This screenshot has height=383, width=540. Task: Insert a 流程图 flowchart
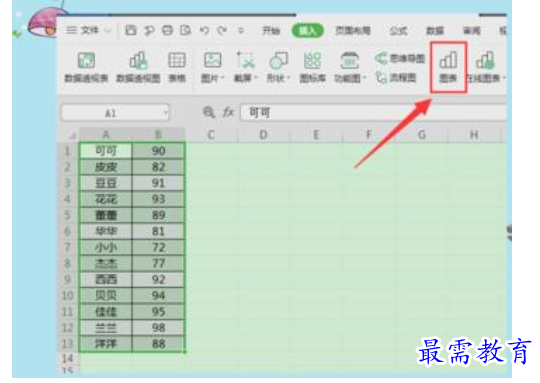click(396, 77)
